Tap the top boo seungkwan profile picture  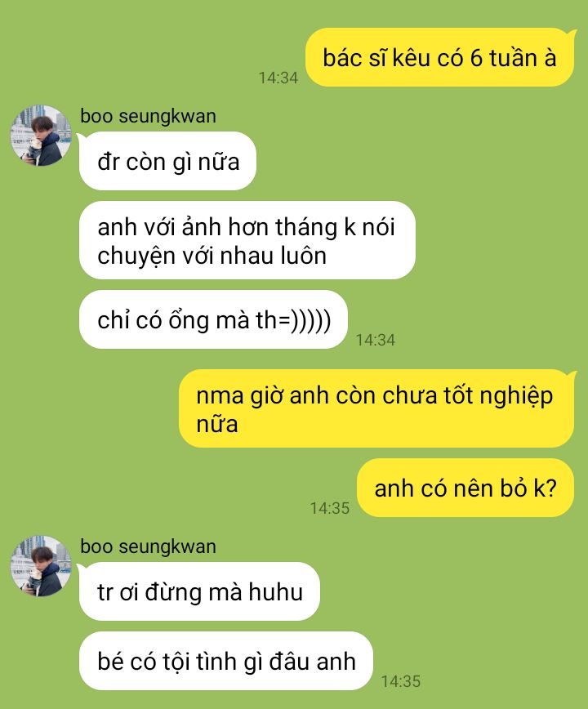41,136
